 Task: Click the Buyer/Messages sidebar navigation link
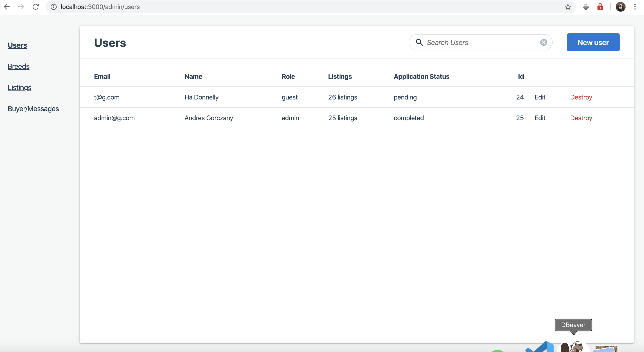click(33, 108)
